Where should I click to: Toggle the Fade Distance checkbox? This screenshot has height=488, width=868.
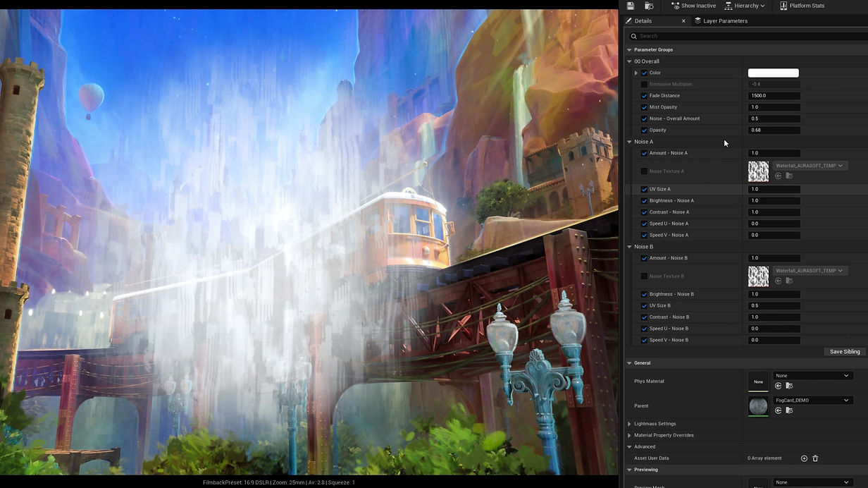[644, 96]
